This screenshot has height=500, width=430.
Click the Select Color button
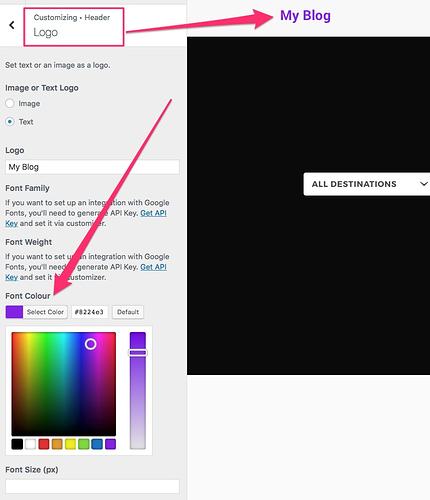click(x=45, y=312)
